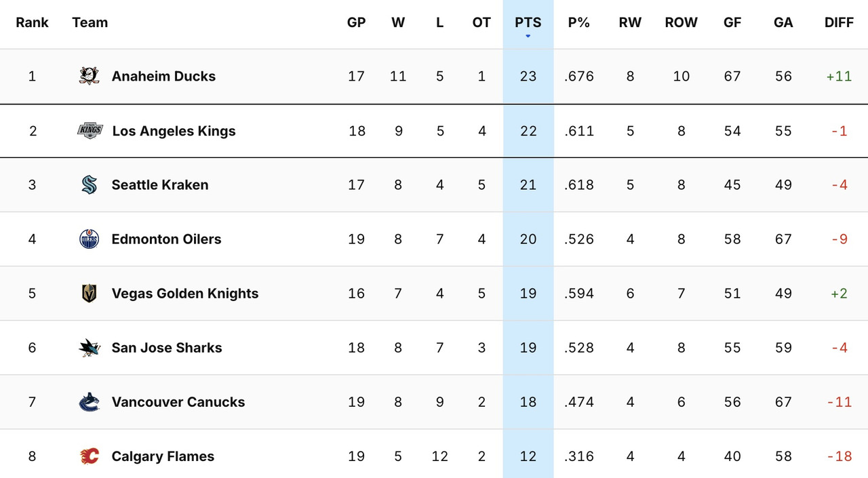868x478 pixels.
Task: Click the Edmonton Oilers logo
Action: [x=89, y=239]
